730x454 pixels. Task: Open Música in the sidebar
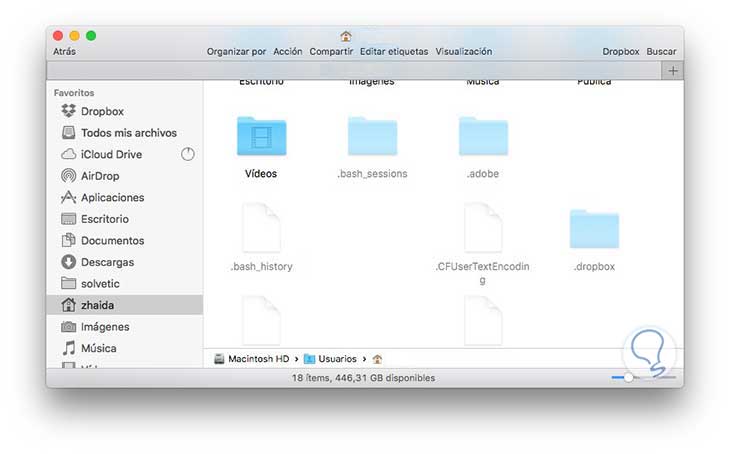(x=125, y=348)
